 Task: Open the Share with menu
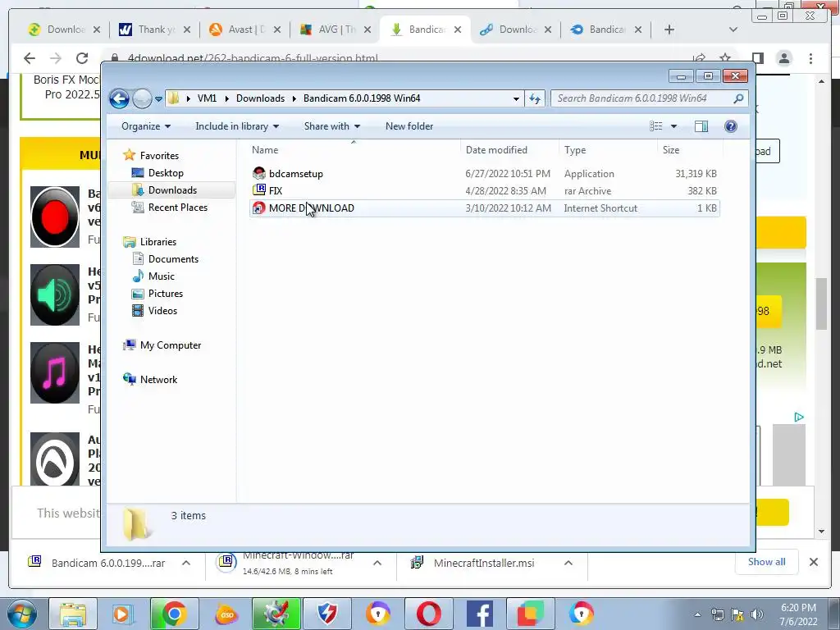click(x=332, y=126)
